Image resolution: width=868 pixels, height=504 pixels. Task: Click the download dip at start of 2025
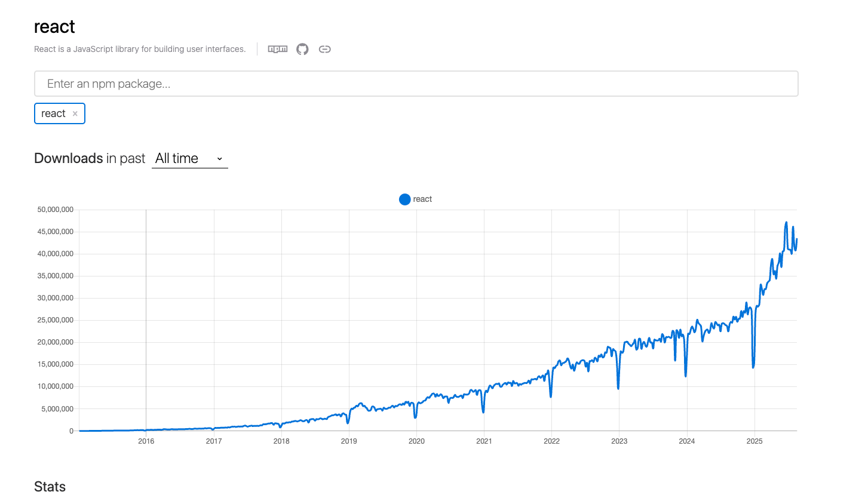coord(753,367)
